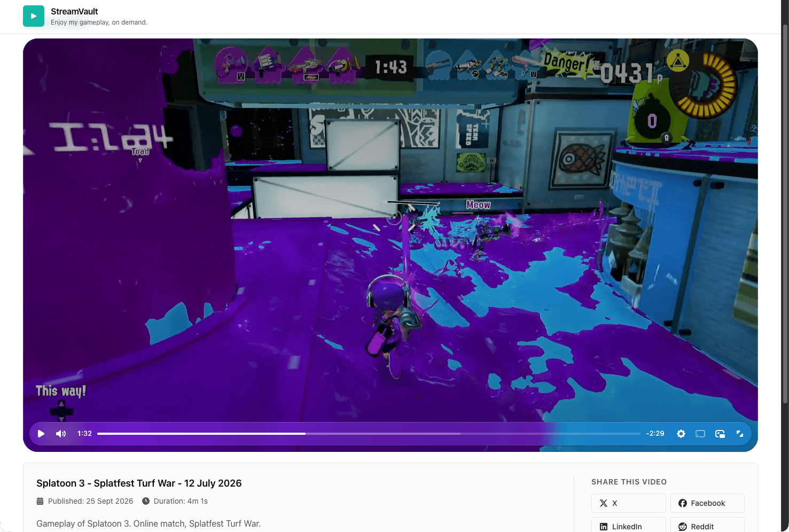Open the video settings gear
This screenshot has width=789, height=532.
pyautogui.click(x=681, y=434)
